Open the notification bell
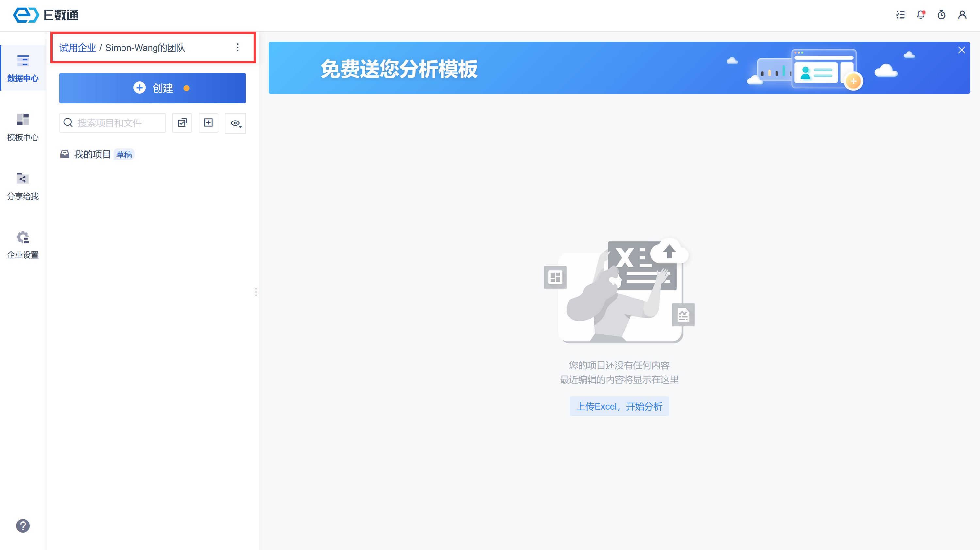This screenshot has height=550, width=980. click(921, 15)
